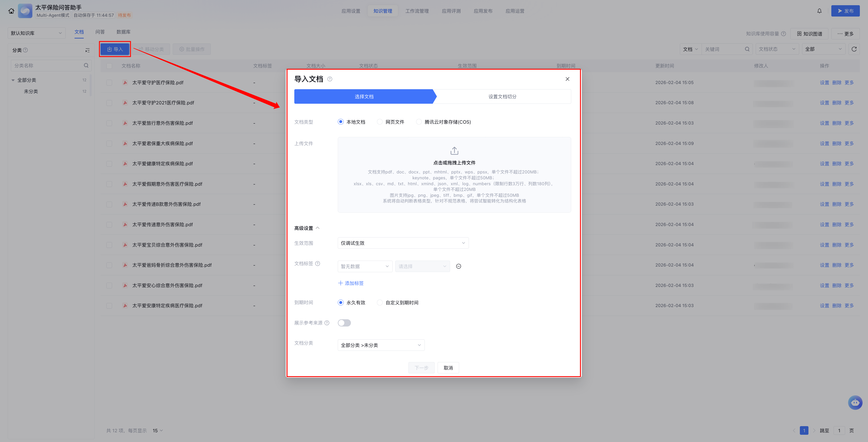Click the refresh list icon
The width and height of the screenshot is (868, 442).
854,49
